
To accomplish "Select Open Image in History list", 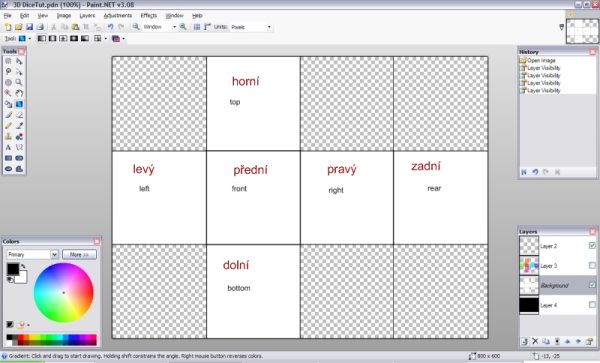I will point(541,60).
